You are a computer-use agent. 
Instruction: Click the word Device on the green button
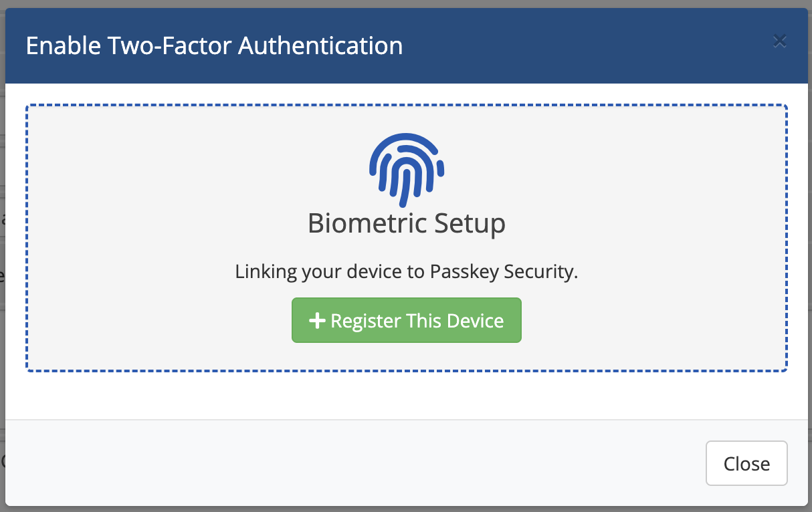[x=475, y=321]
